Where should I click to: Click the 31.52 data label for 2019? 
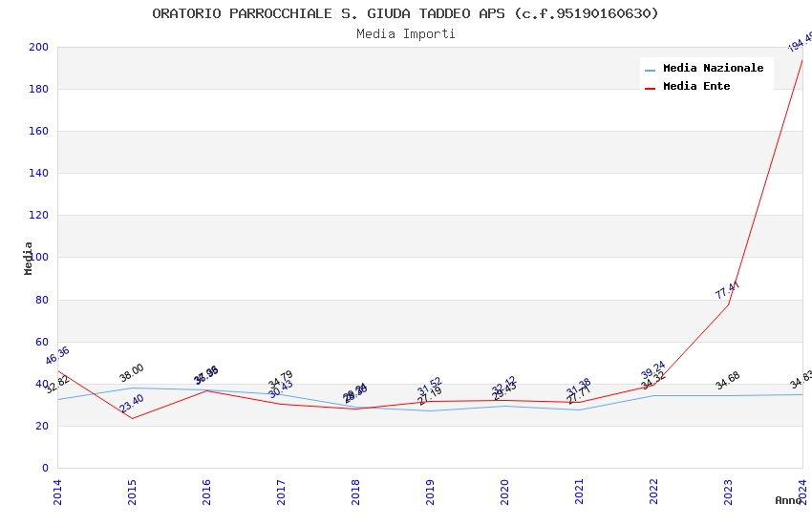429,387
